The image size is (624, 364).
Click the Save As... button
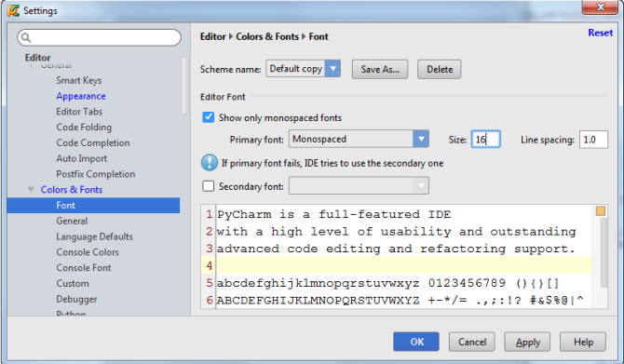[380, 69]
